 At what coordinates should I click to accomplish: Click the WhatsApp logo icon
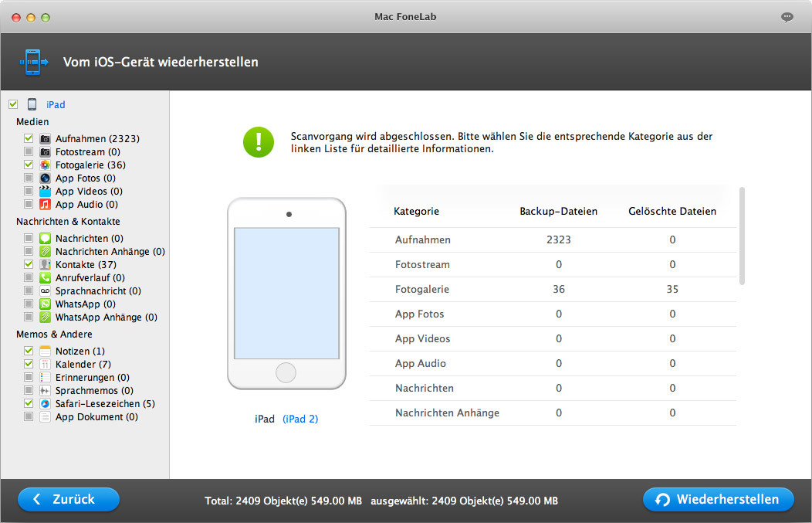[x=45, y=304]
